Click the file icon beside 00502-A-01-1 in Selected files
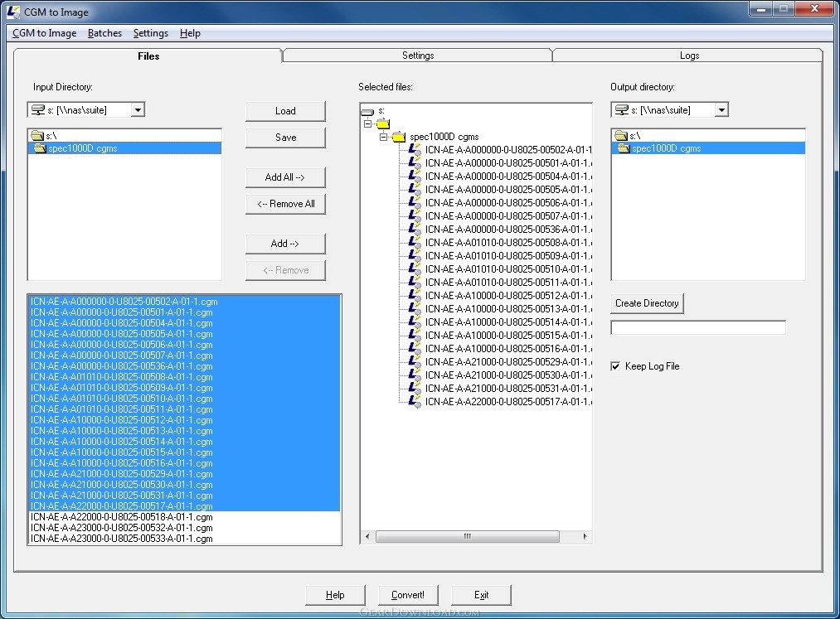The width and height of the screenshot is (840, 619). click(415, 150)
